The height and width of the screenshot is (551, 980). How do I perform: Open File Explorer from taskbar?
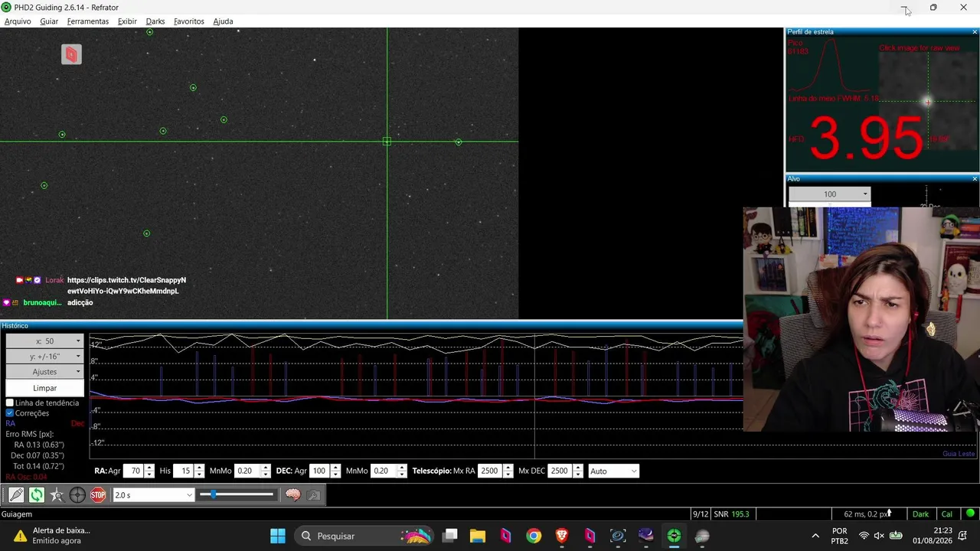coord(478,536)
